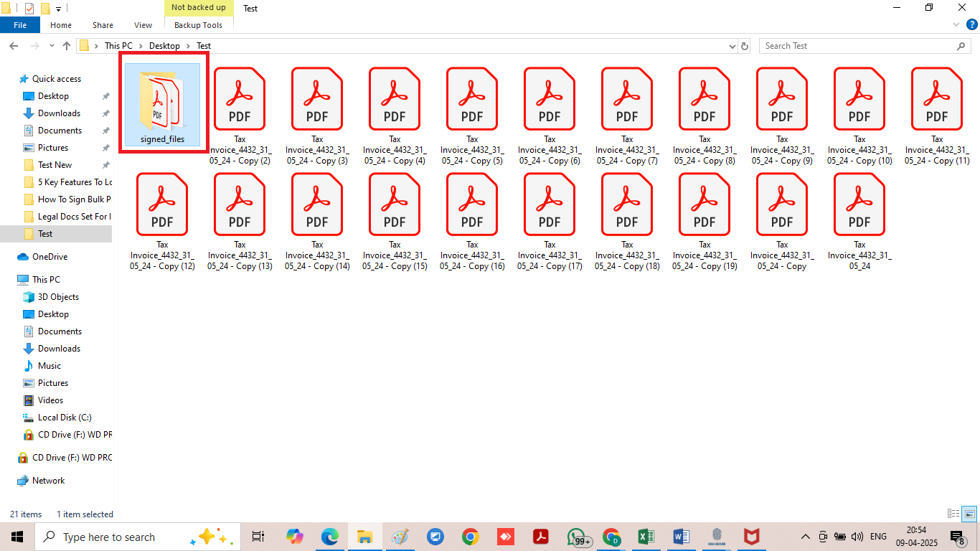Expand the ribbon with the chevron
Screen dimensions: 980x551
(x=956, y=24)
